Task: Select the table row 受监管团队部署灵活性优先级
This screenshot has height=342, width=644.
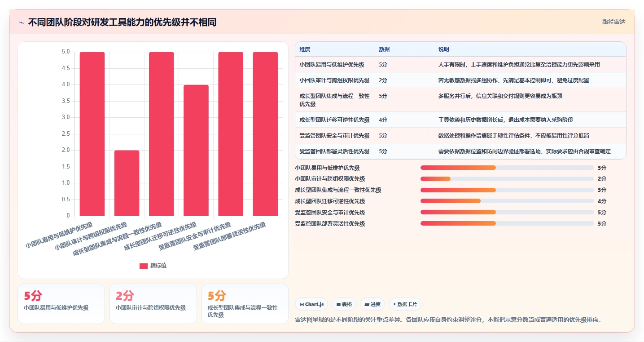Action: (x=460, y=151)
